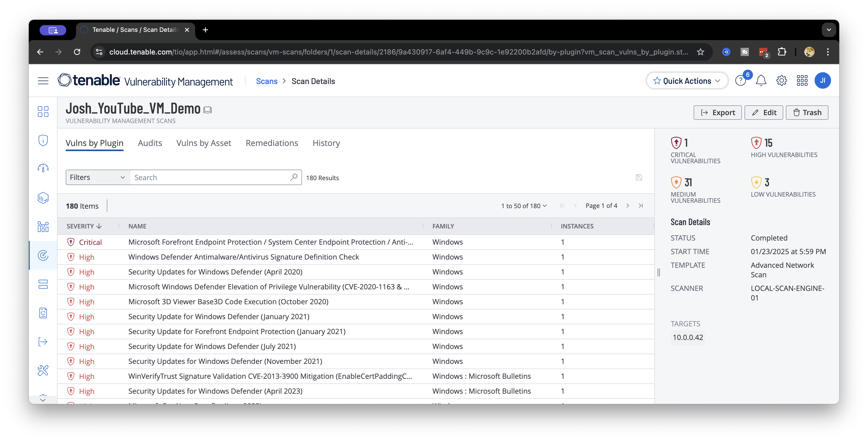Click the browser back arrow

click(x=40, y=52)
